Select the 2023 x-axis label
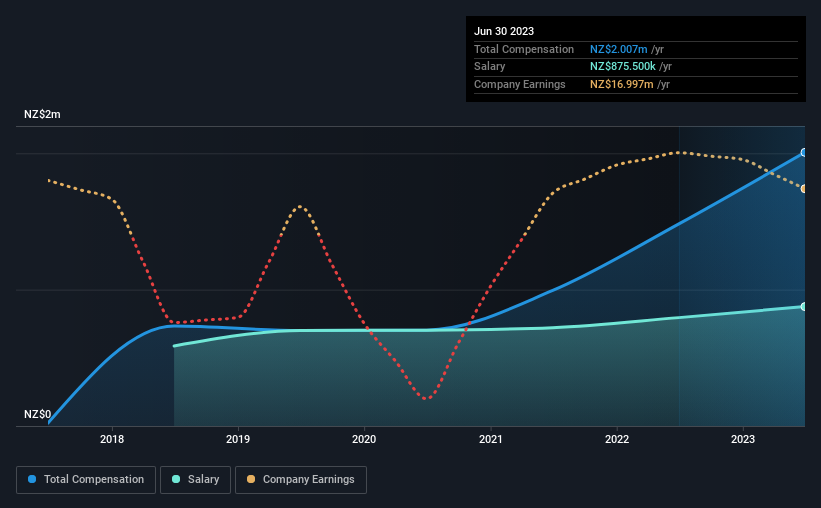 click(x=743, y=439)
